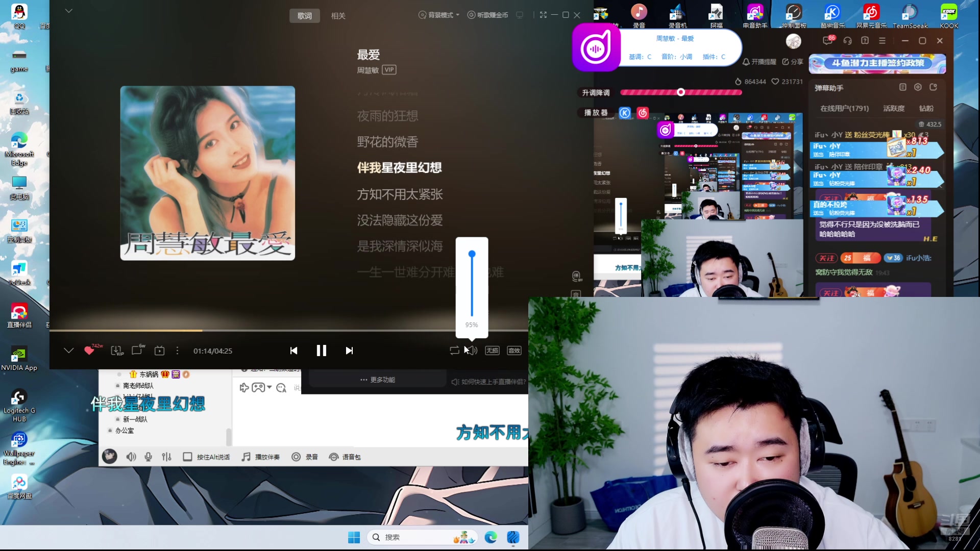The image size is (980, 551).
Task: Click the help question mark icon
Action: (865, 40)
